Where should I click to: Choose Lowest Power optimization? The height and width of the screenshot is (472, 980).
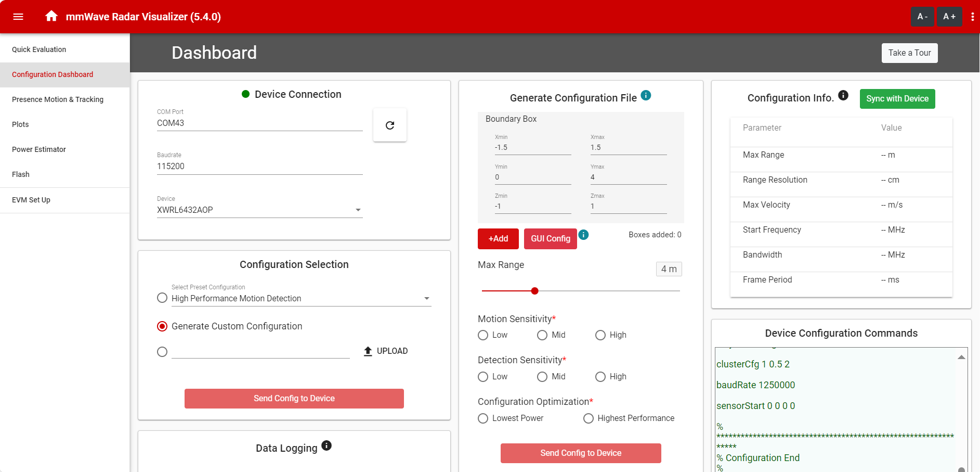point(483,418)
